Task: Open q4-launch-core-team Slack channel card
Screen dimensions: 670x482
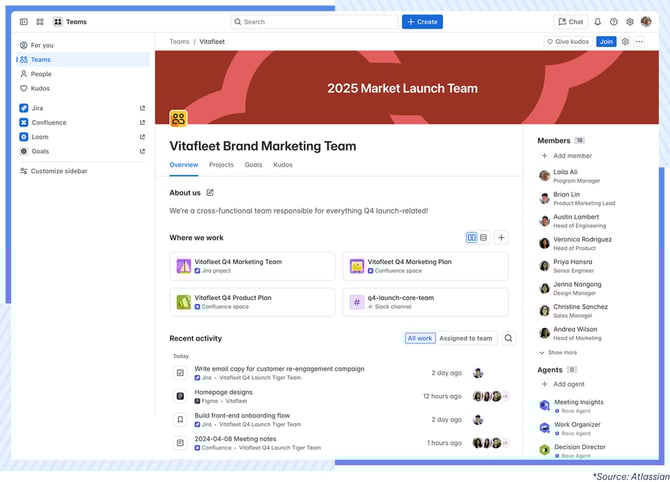Action: (426, 302)
